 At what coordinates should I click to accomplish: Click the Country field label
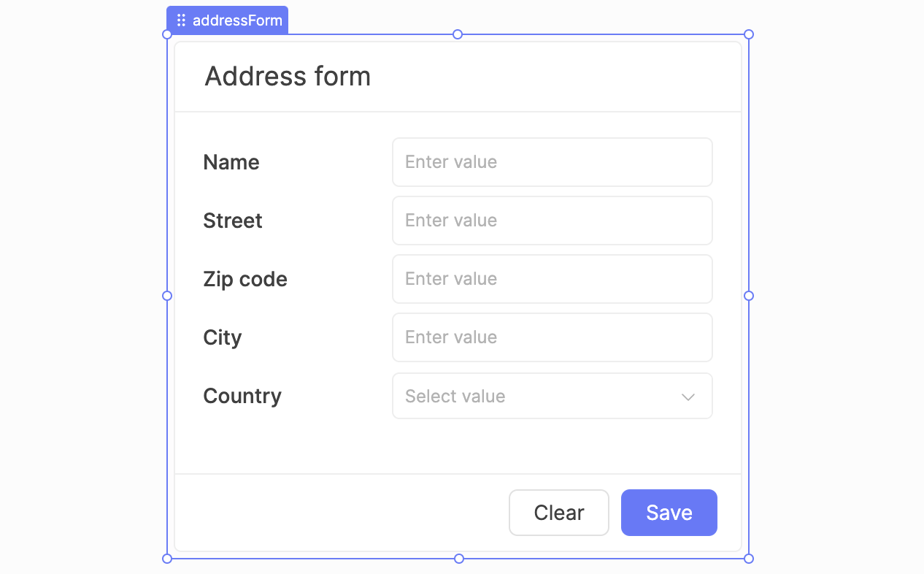coord(242,397)
